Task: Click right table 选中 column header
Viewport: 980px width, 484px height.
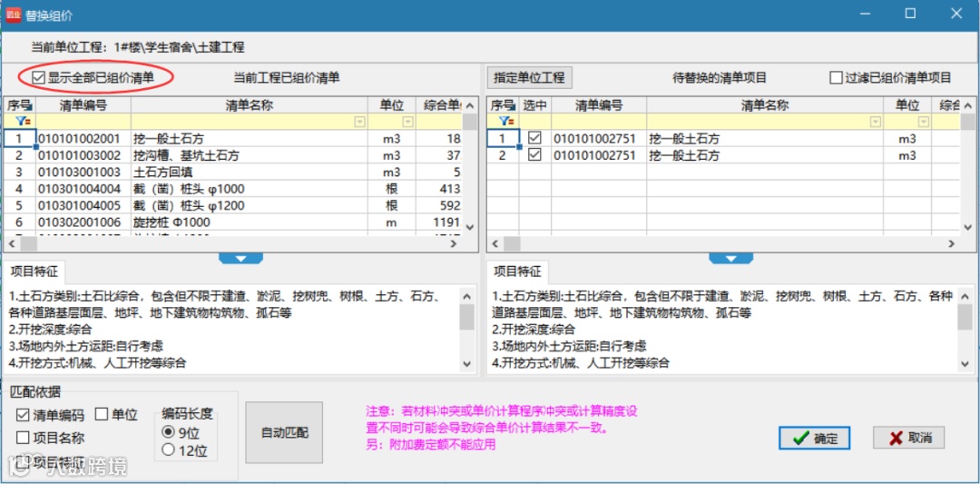Action: pos(534,104)
